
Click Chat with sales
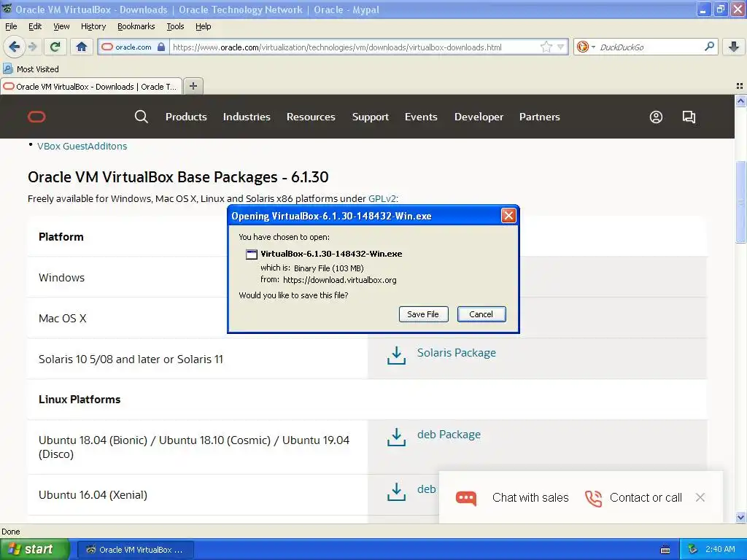pyautogui.click(x=530, y=497)
